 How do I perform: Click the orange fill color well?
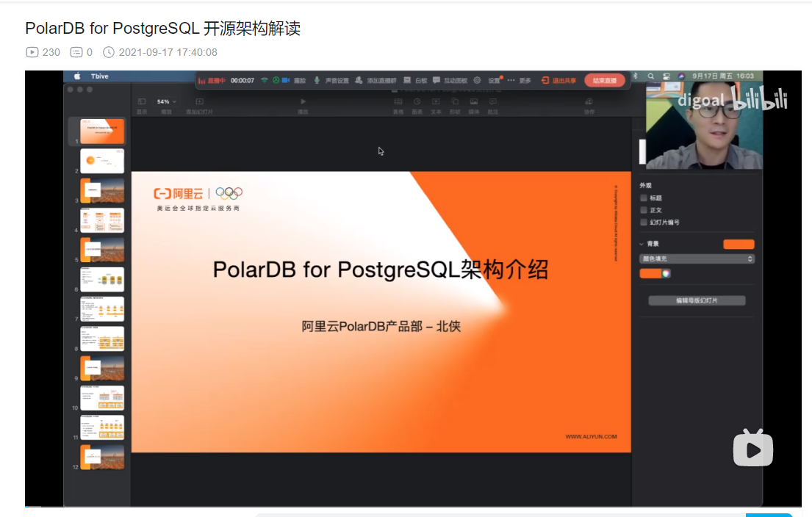click(650, 273)
